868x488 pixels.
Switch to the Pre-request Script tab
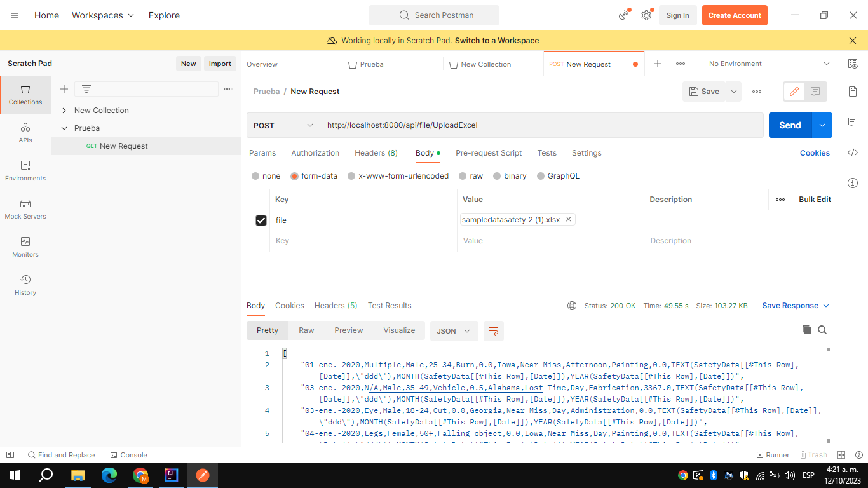pyautogui.click(x=489, y=153)
